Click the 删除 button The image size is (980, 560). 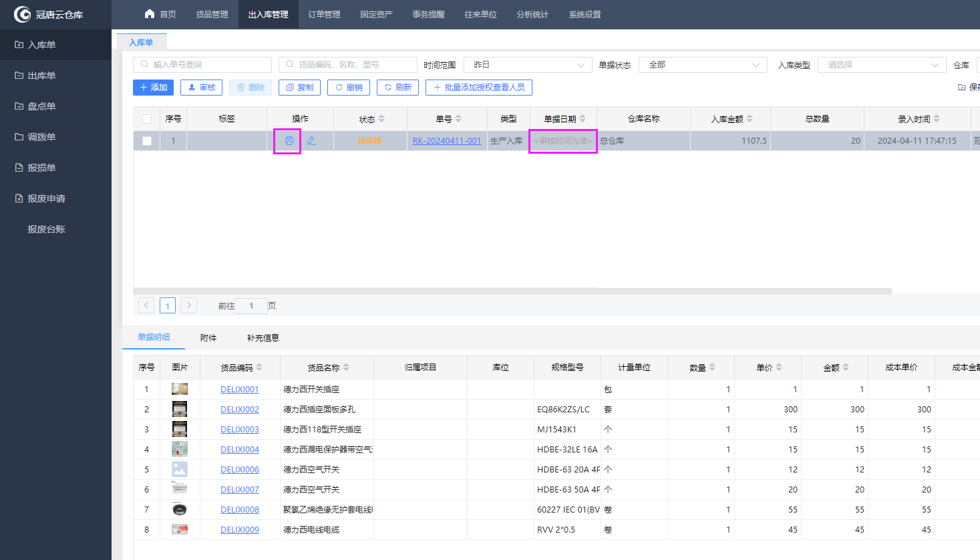[251, 88]
